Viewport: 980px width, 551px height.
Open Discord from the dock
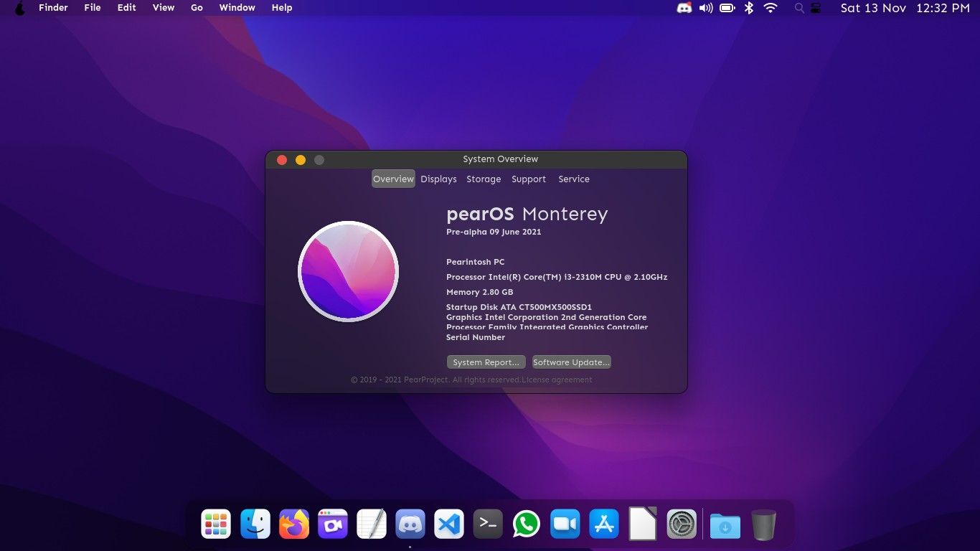[410, 524]
